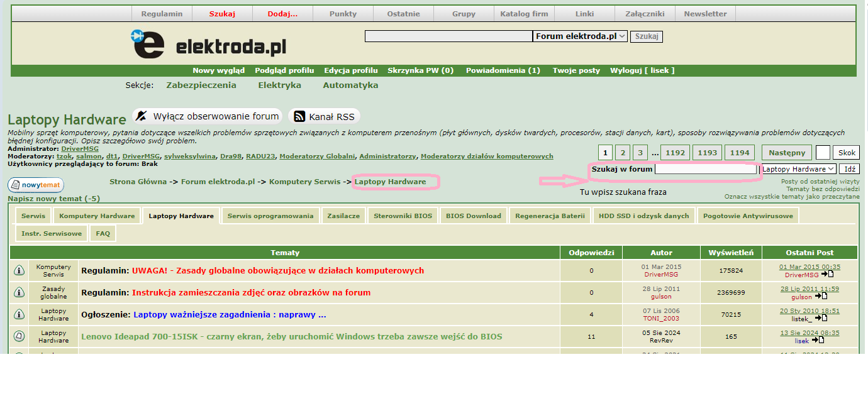Click the info icon beside the Instrukcja zamieszczania zdjęć row
This screenshot has height=401, width=868.
19,293
